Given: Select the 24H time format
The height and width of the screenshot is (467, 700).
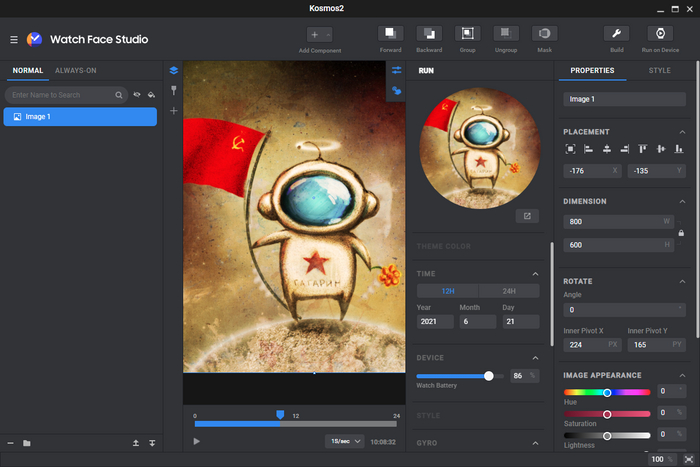Looking at the screenshot, I should pos(509,291).
